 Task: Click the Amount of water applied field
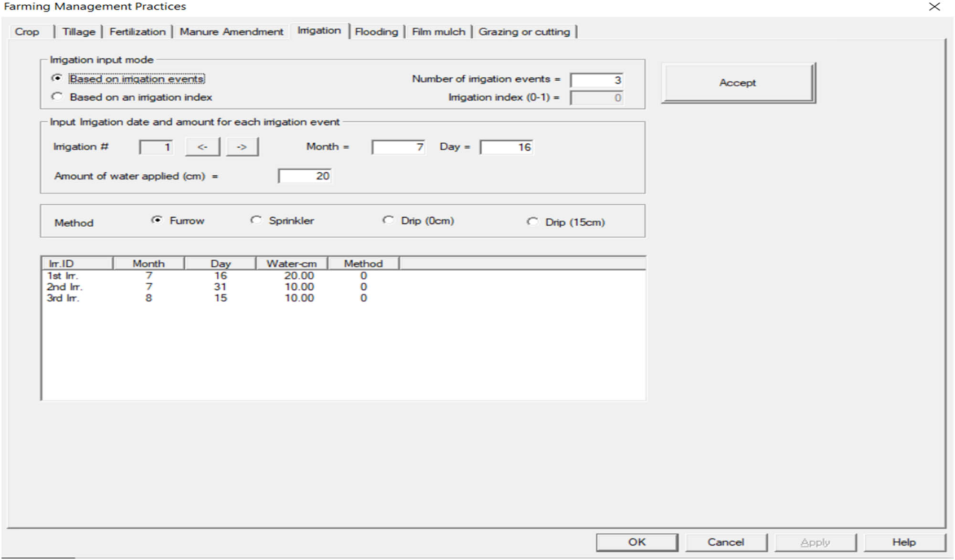(x=305, y=176)
